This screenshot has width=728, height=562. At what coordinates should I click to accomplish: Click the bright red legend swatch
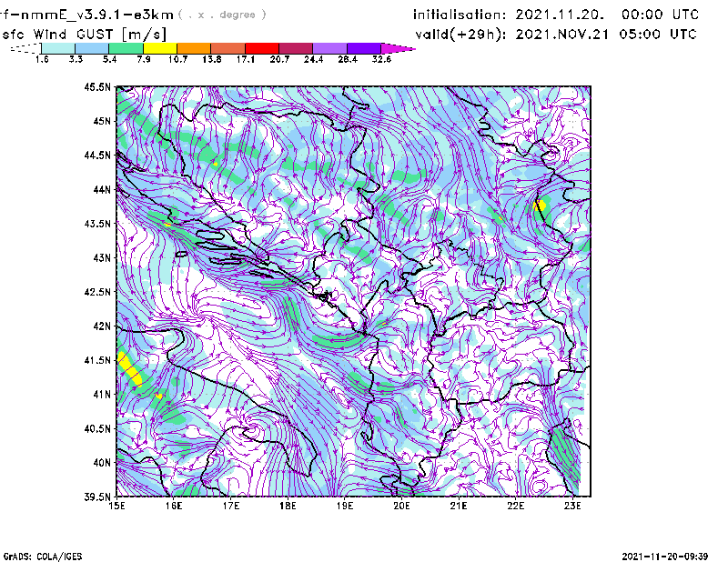pos(262,48)
